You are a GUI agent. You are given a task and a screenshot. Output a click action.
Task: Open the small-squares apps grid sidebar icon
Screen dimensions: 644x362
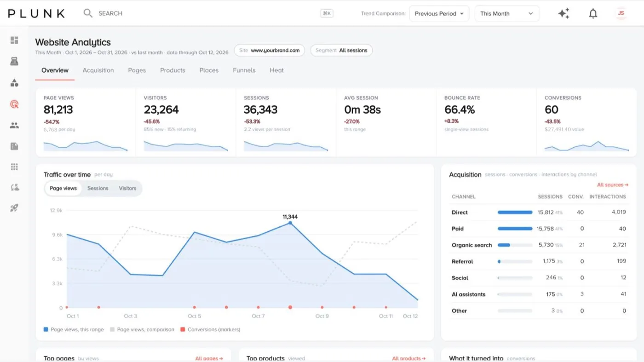14,167
